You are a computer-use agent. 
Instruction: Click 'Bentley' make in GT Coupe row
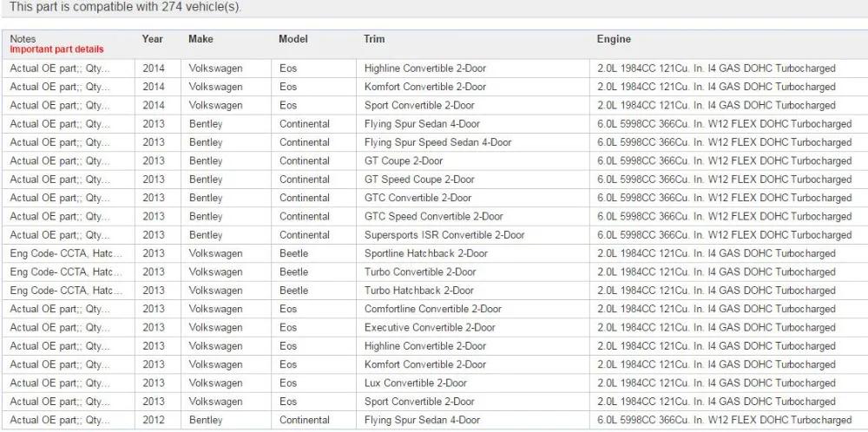click(x=206, y=161)
